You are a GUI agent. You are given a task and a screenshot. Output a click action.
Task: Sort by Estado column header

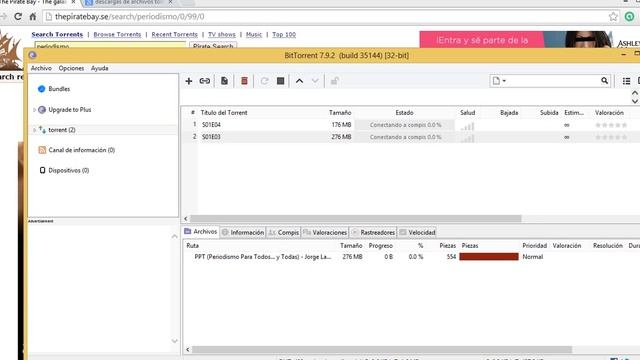pyautogui.click(x=404, y=112)
